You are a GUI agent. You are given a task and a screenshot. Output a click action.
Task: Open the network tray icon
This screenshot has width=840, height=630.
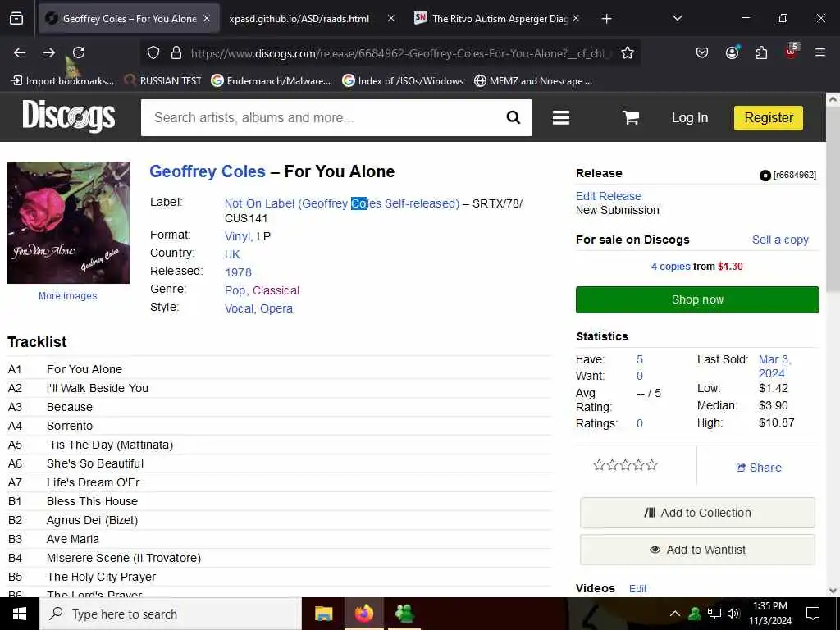(714, 614)
